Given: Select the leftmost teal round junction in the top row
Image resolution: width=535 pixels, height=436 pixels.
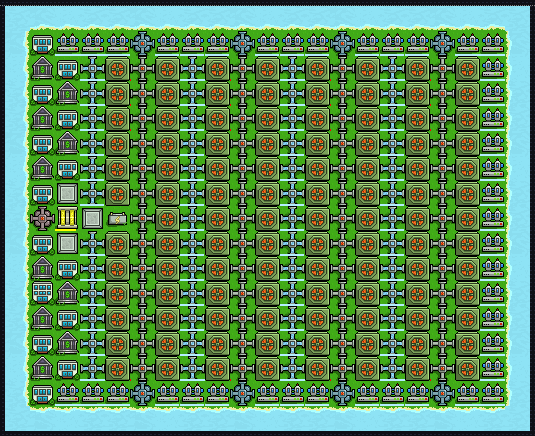Looking at the screenshot, I should 143,43.
